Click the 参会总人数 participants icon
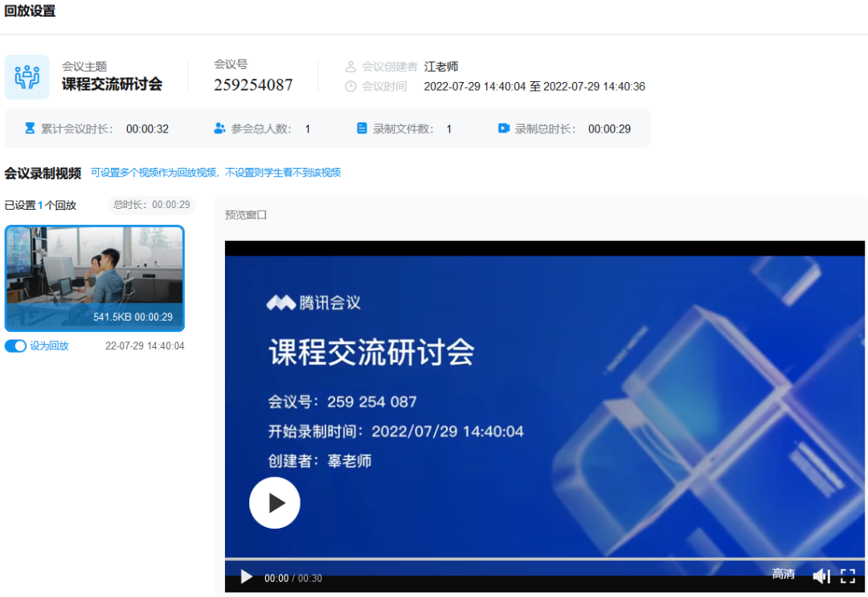The height and width of the screenshot is (597, 868). pyautogui.click(x=220, y=127)
